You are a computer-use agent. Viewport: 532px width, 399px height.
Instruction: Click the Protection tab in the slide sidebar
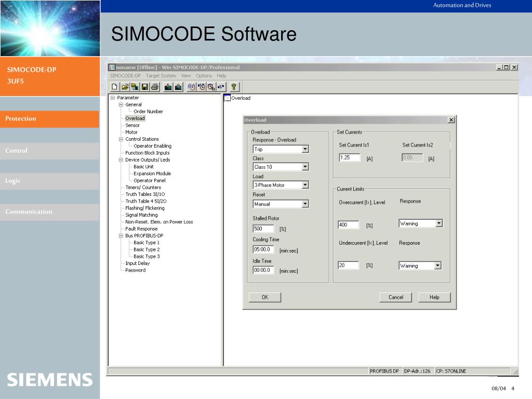pos(49,119)
